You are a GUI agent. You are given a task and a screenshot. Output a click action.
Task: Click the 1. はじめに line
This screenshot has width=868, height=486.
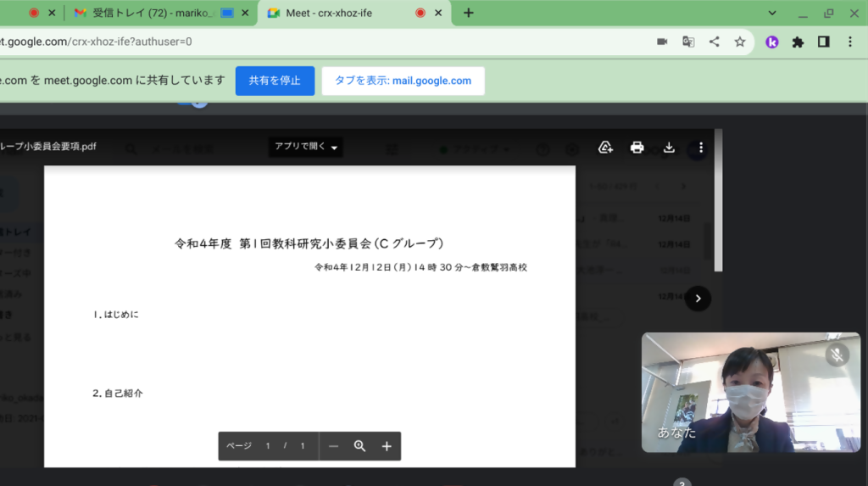pos(115,314)
